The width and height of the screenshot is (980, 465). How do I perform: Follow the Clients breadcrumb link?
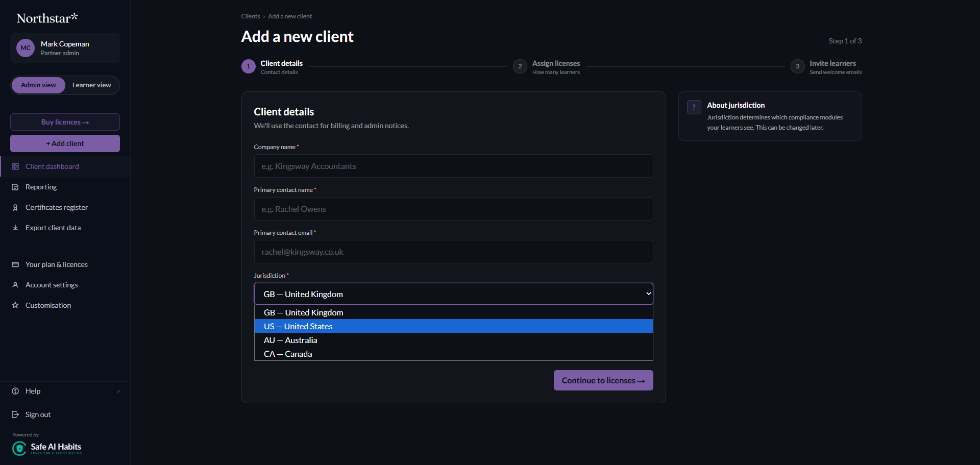250,16
